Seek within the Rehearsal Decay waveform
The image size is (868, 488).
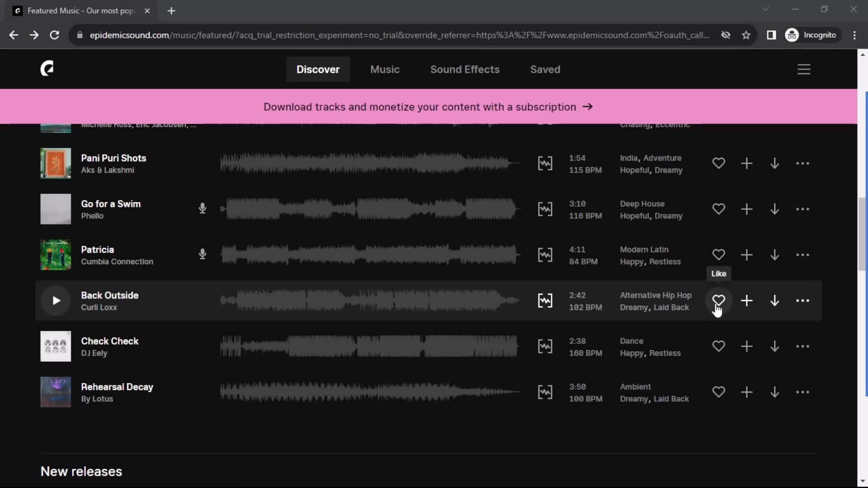tap(370, 392)
